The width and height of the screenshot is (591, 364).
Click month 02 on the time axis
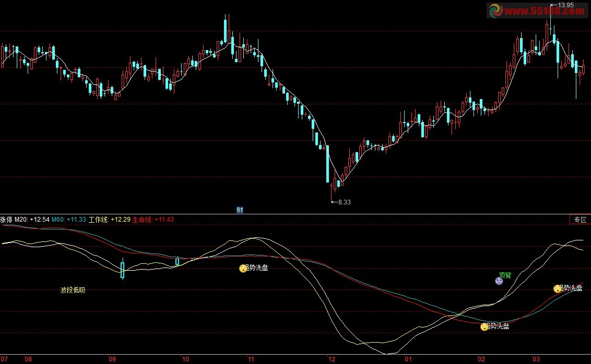481,359
